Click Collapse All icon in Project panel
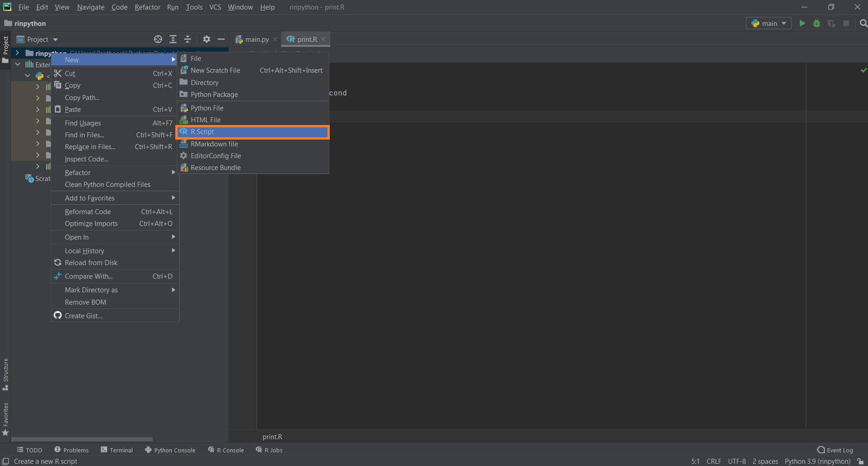Image resolution: width=868 pixels, height=466 pixels. click(188, 39)
